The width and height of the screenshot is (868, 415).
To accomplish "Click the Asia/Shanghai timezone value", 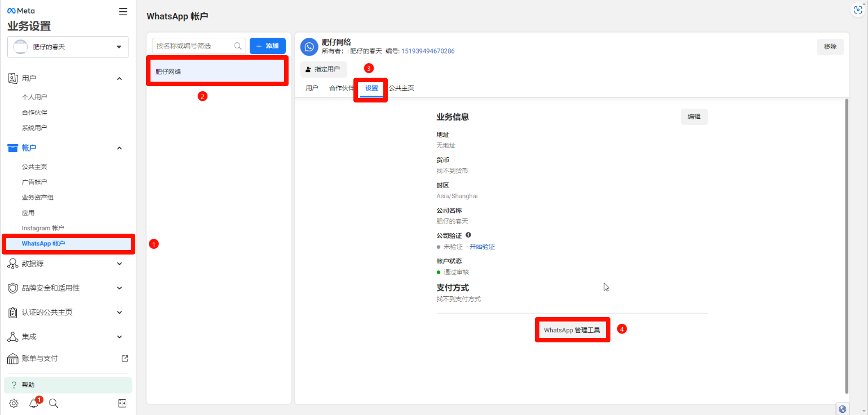I will [x=457, y=196].
